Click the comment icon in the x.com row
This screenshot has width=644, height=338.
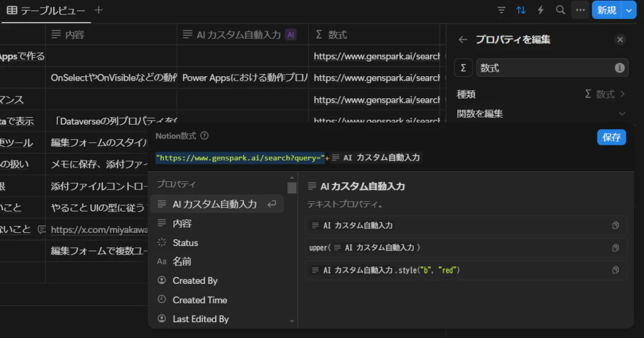(42, 230)
